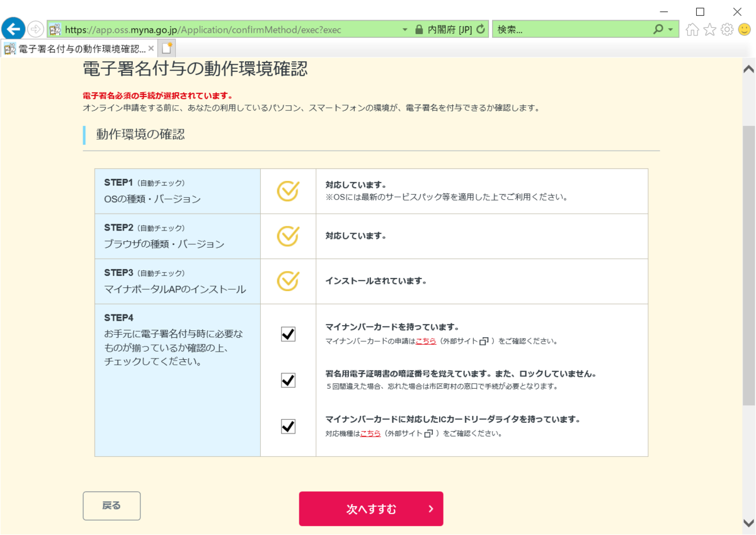This screenshot has width=756, height=535.
Task: Click the 動作環境の確認 heading
Action: pos(140,134)
